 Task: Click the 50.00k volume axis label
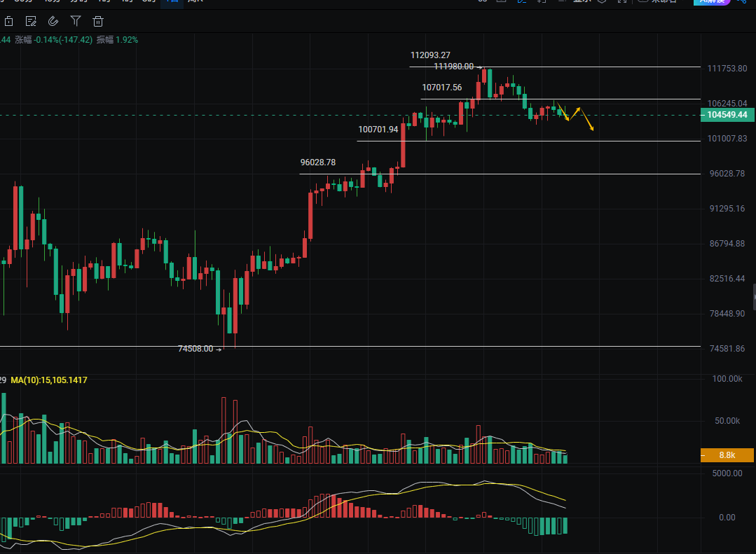pos(727,421)
